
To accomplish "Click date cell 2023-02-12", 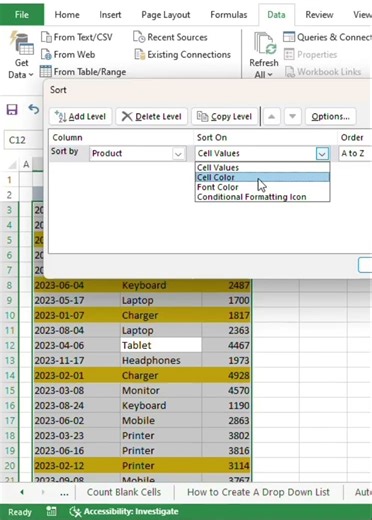I will (77, 466).
